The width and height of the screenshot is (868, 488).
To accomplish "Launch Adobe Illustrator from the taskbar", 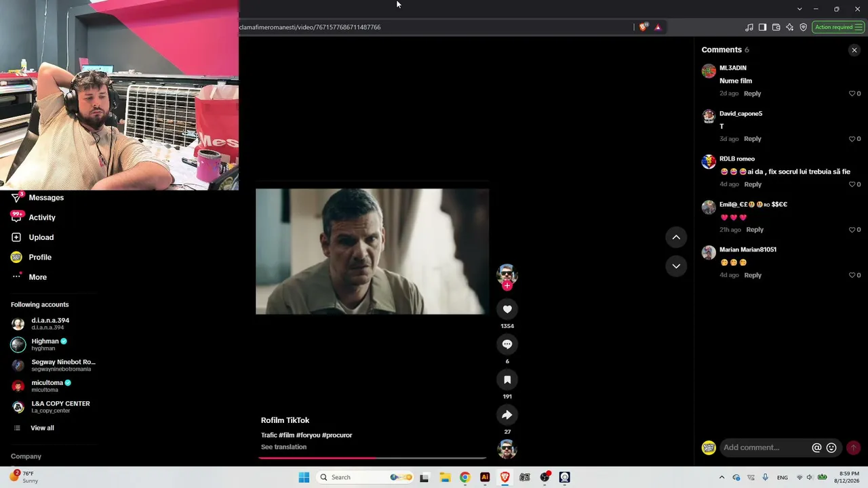I will tap(485, 477).
